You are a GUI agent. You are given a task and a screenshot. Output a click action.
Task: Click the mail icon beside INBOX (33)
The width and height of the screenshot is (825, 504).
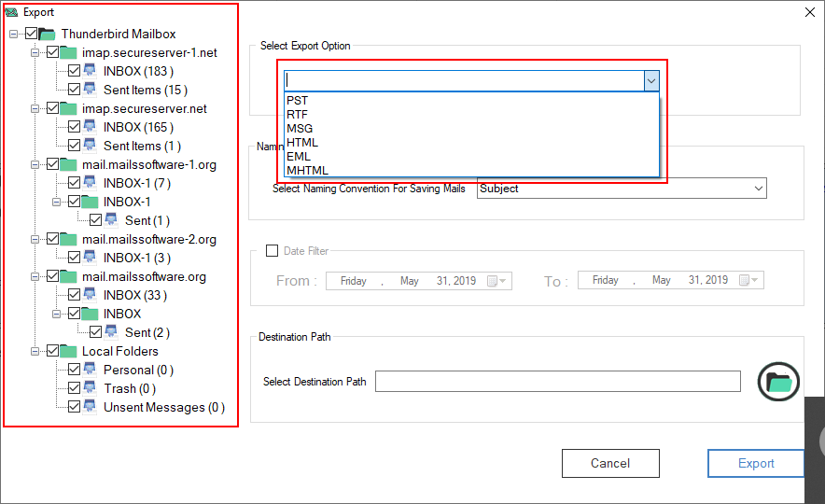tap(90, 295)
